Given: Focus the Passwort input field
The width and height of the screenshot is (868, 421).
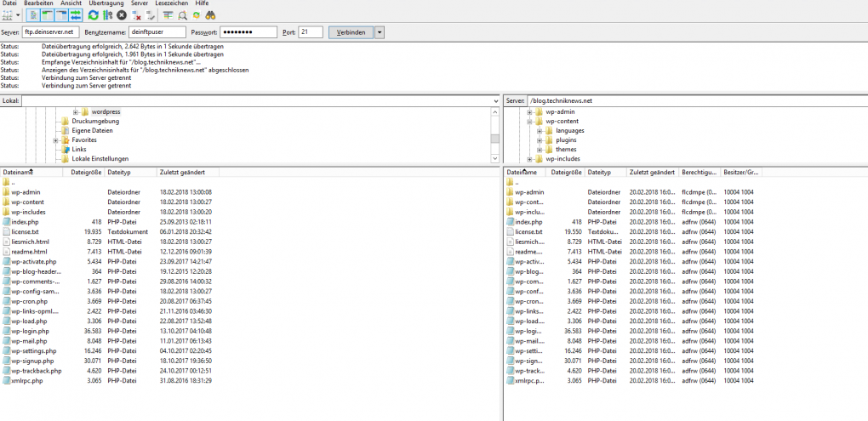Looking at the screenshot, I should pos(248,32).
